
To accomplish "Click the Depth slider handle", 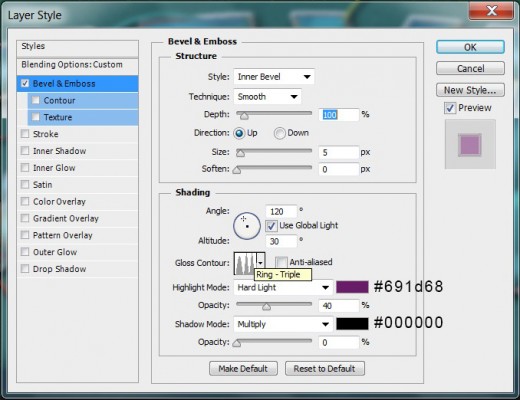I will coord(244,116).
